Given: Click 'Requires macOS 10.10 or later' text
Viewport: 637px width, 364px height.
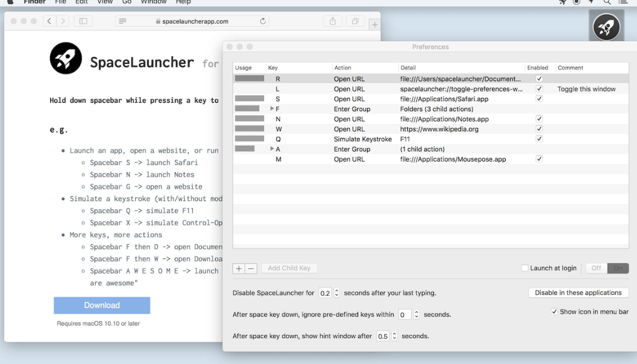Looking at the screenshot, I should [x=98, y=323].
